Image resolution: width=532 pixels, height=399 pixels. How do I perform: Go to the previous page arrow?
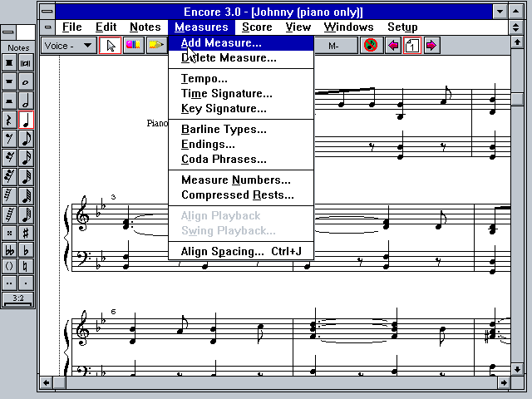click(x=393, y=46)
